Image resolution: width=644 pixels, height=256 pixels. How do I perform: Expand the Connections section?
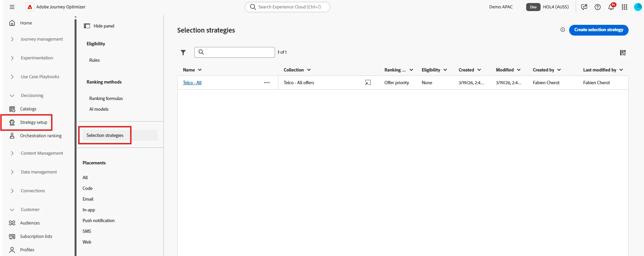point(33,191)
